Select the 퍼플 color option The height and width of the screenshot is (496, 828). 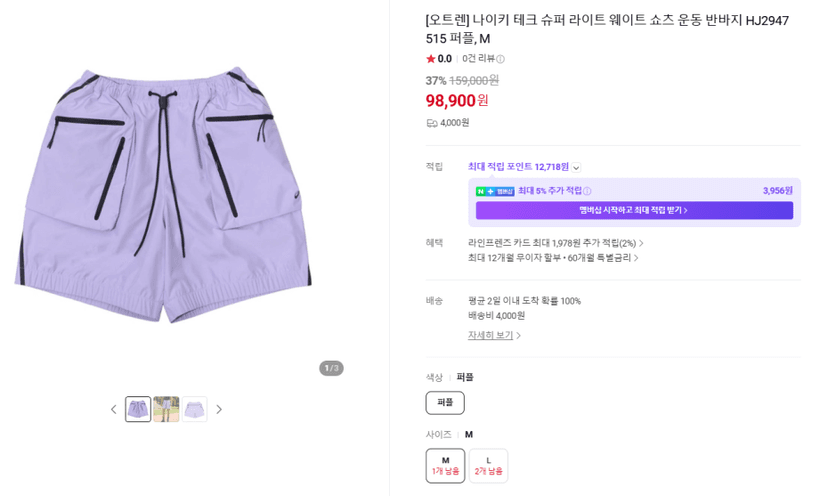(x=445, y=403)
